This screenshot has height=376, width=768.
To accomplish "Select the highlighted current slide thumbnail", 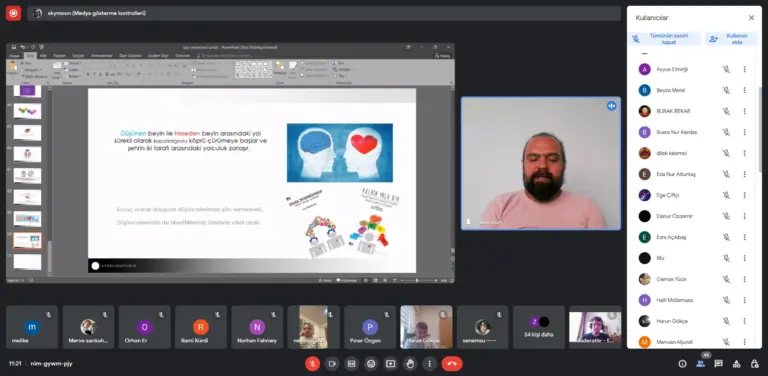I will click(x=27, y=240).
